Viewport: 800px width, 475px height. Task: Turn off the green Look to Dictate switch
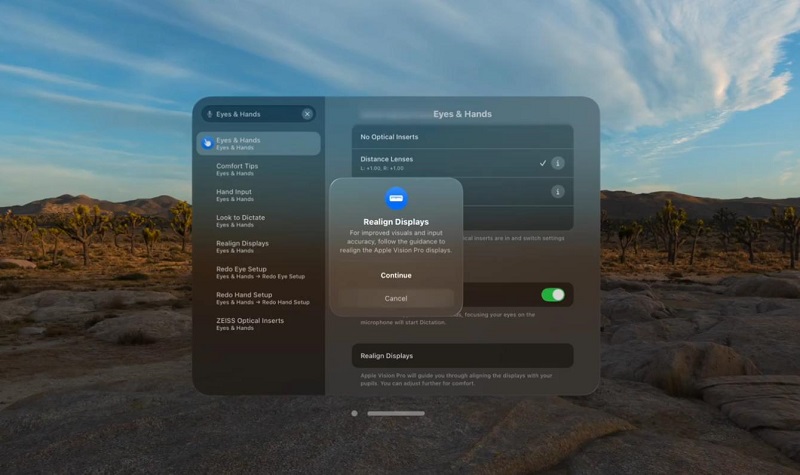click(x=553, y=295)
